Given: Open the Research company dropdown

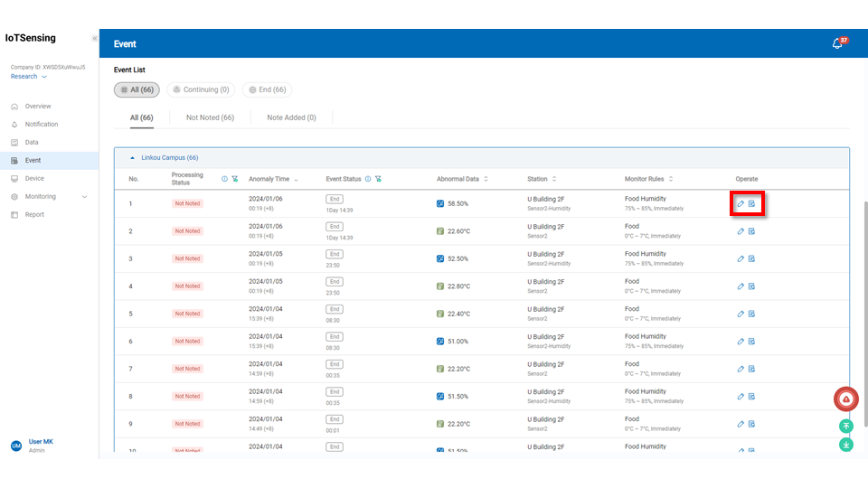Looking at the screenshot, I should point(29,77).
